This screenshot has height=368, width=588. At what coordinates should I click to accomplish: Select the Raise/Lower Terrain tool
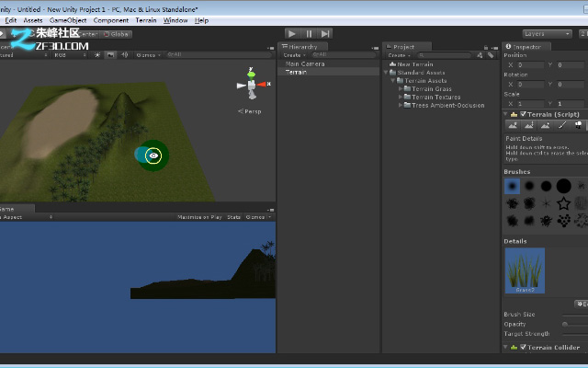pyautogui.click(x=513, y=125)
